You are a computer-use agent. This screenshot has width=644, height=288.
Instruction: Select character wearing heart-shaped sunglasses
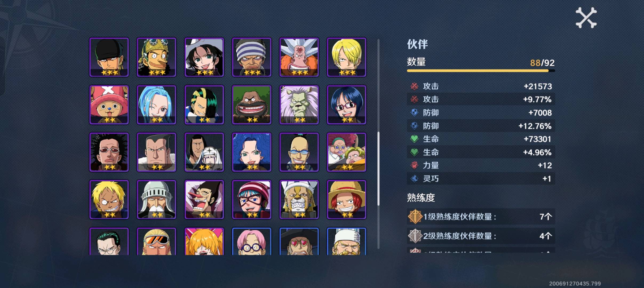tap(299, 241)
